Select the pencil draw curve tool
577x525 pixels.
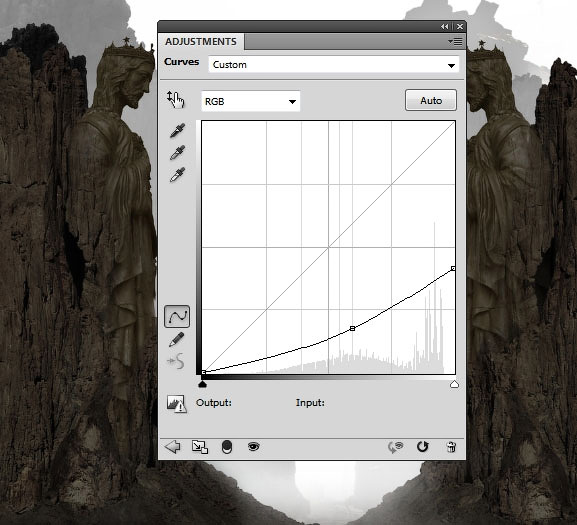click(x=176, y=339)
